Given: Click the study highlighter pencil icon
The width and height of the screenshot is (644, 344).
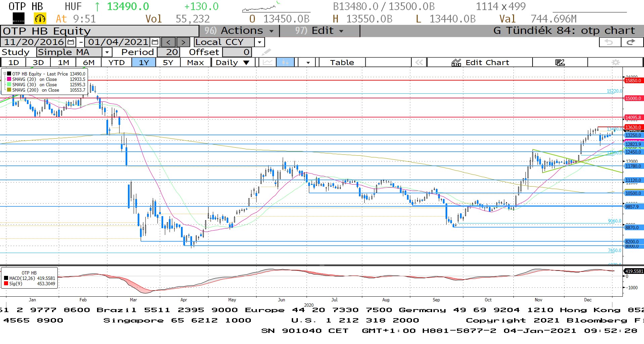Looking at the screenshot, I should pyautogui.click(x=266, y=52).
